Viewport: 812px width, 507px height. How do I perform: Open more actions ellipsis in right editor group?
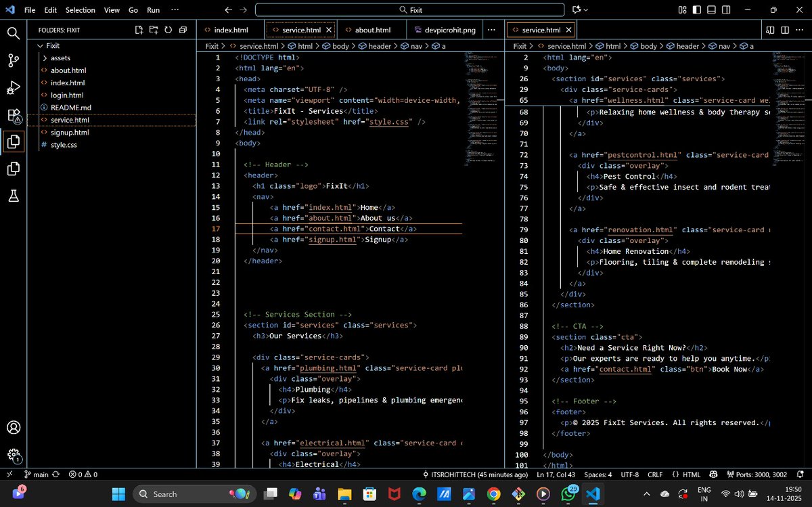(800, 30)
